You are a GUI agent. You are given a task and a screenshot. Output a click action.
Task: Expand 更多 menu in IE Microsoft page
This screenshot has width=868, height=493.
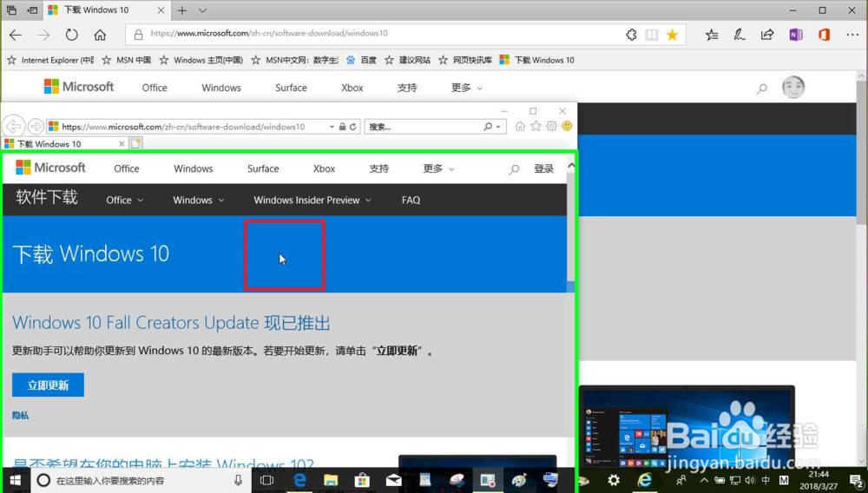[x=438, y=168]
